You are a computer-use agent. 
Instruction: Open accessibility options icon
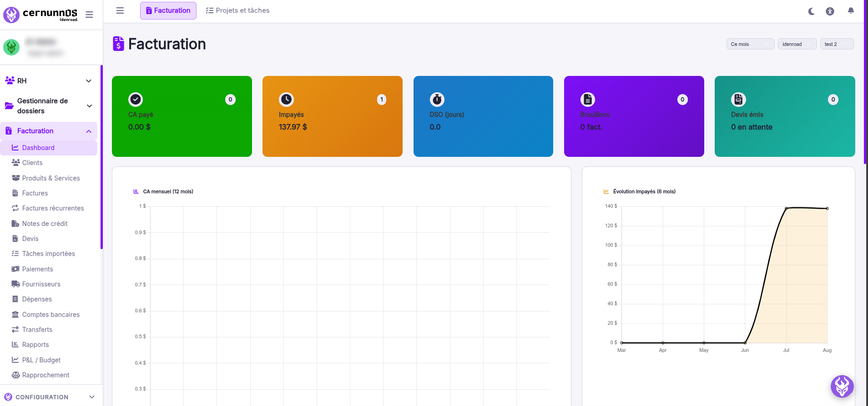tap(830, 11)
